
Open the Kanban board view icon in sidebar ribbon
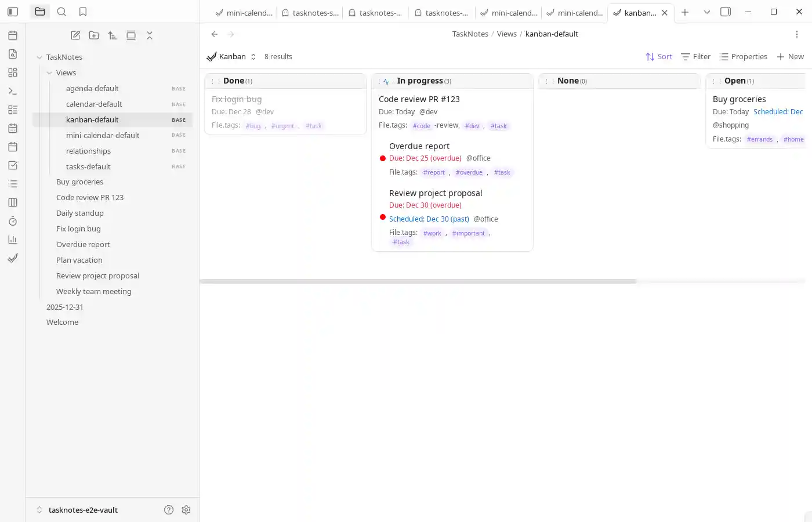[x=13, y=202]
